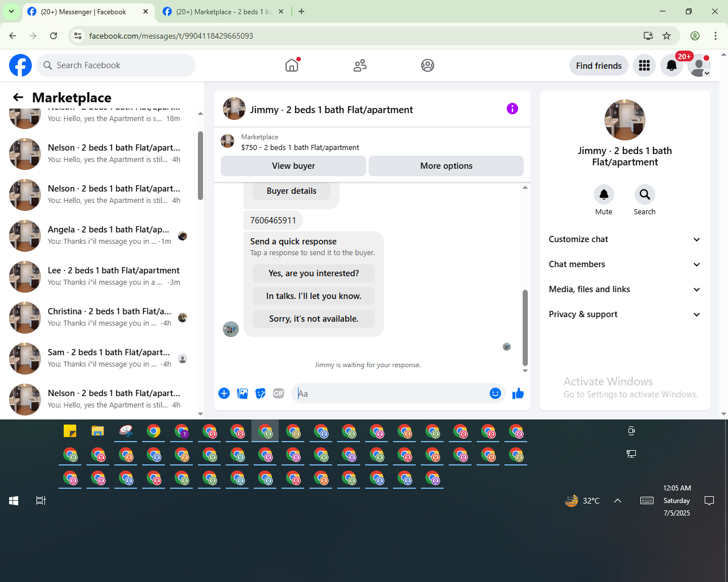Screen dimensions: 728x582
Task: Reload the page in browser toolbar
Action: click(53, 36)
